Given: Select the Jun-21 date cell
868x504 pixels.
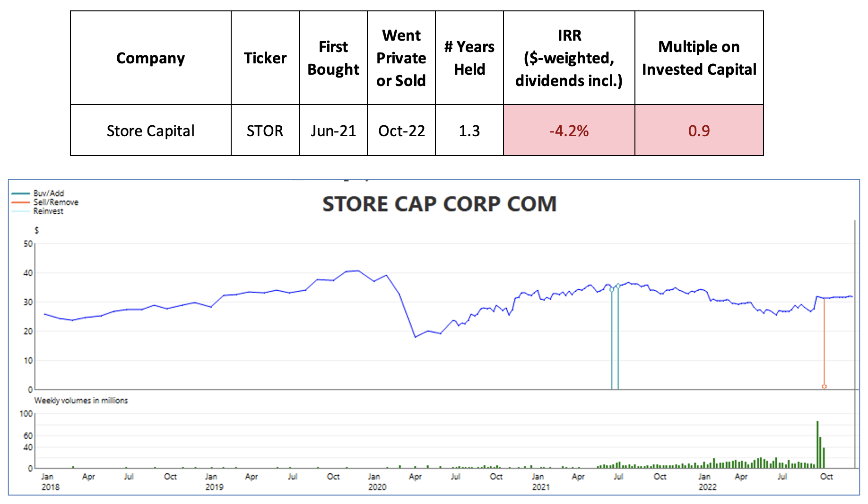Looking at the screenshot, I should tap(333, 130).
